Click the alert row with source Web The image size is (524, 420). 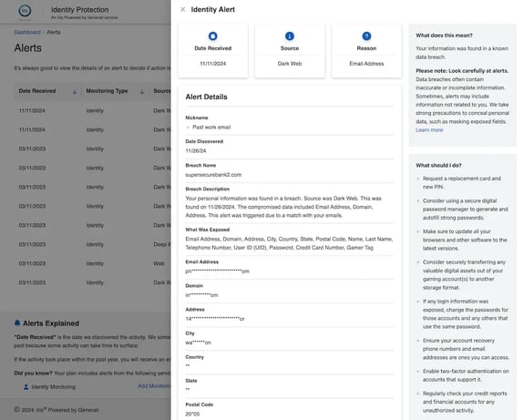click(93, 263)
